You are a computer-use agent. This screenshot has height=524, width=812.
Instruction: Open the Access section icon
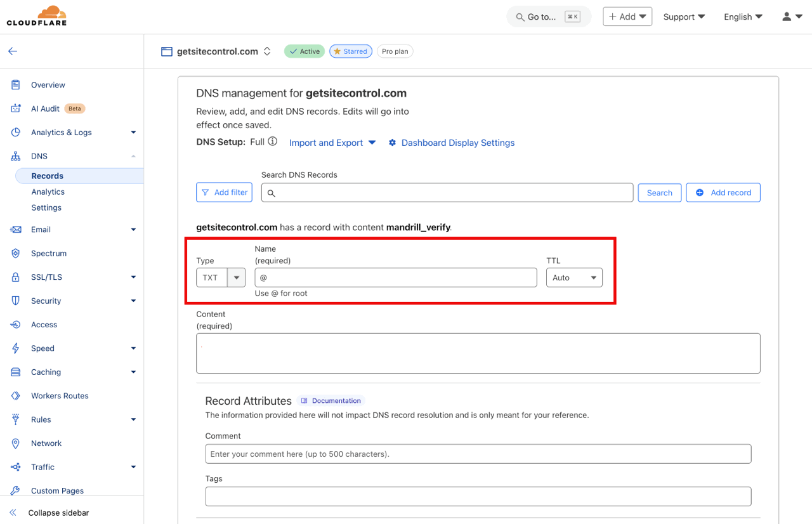click(15, 324)
